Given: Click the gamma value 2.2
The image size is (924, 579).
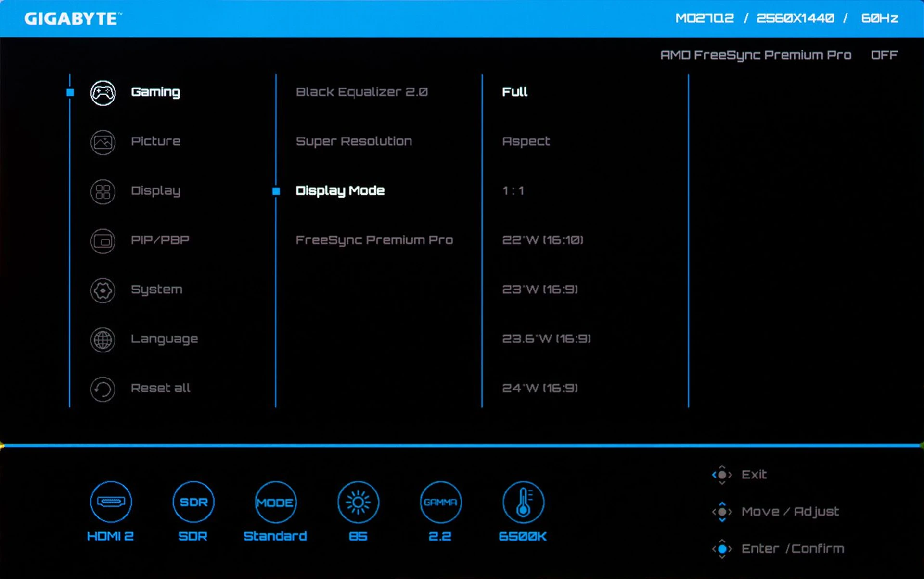Looking at the screenshot, I should point(440,536).
